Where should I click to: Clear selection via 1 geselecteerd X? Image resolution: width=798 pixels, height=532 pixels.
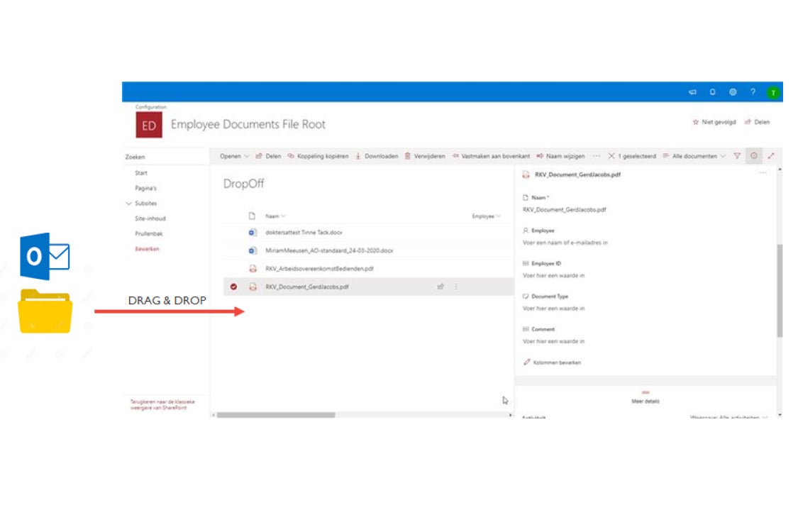click(611, 156)
